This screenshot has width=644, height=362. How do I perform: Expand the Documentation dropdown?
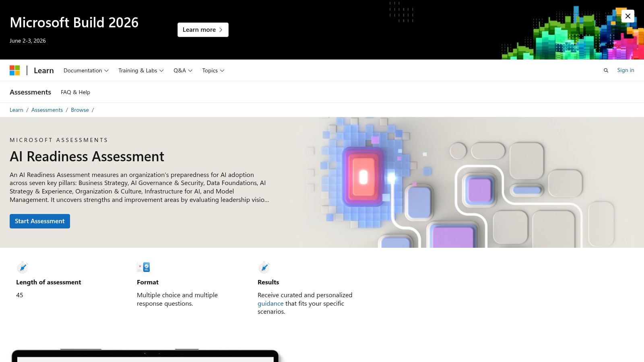point(86,70)
